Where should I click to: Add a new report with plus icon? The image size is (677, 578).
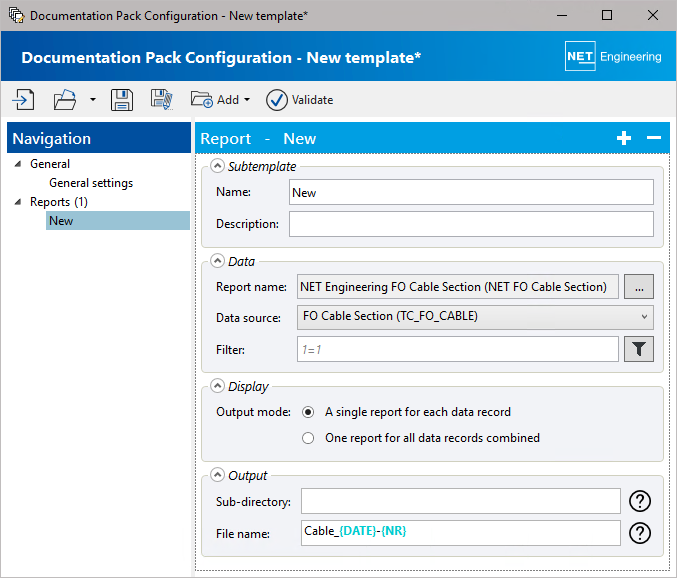point(624,138)
